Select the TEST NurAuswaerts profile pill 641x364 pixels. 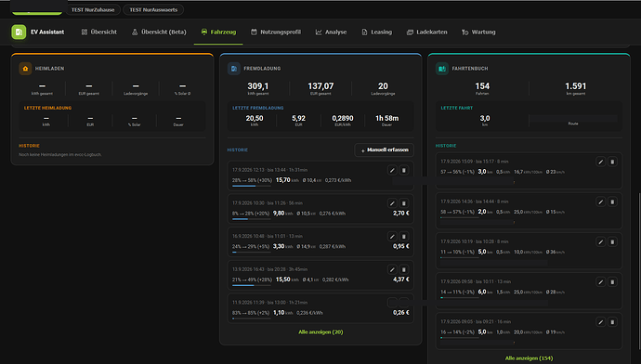[x=153, y=10]
